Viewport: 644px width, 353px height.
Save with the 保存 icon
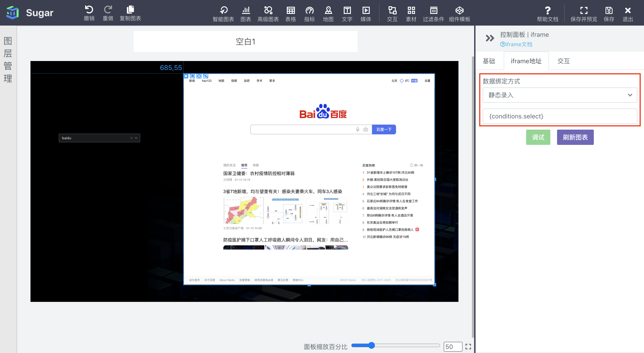pyautogui.click(x=609, y=14)
